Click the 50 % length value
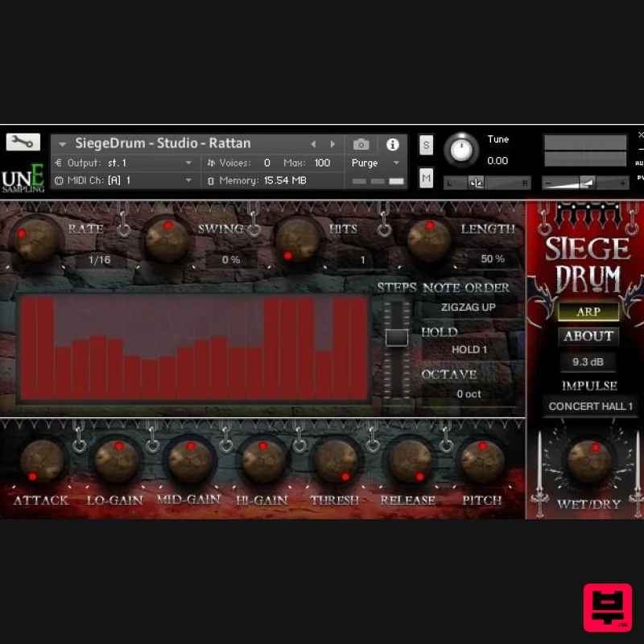This screenshot has height=644, width=644. pyautogui.click(x=493, y=258)
